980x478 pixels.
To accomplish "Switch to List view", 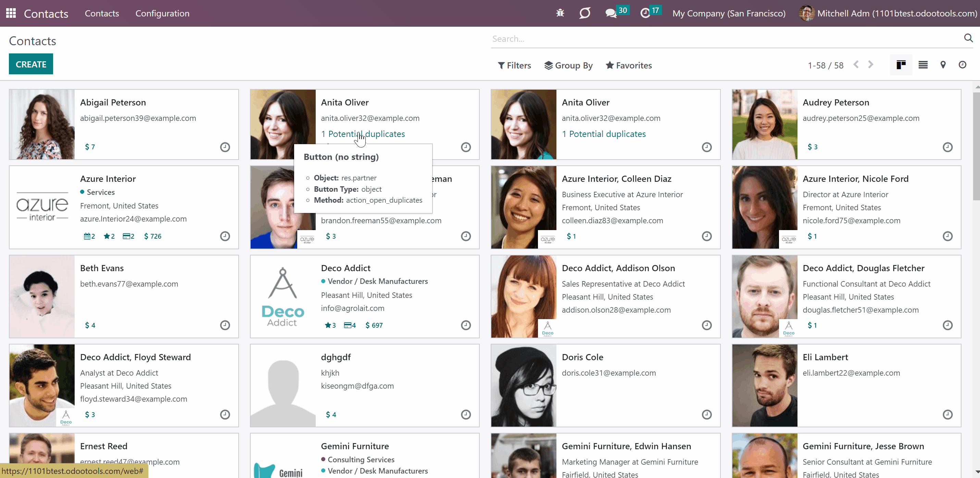I will (923, 65).
